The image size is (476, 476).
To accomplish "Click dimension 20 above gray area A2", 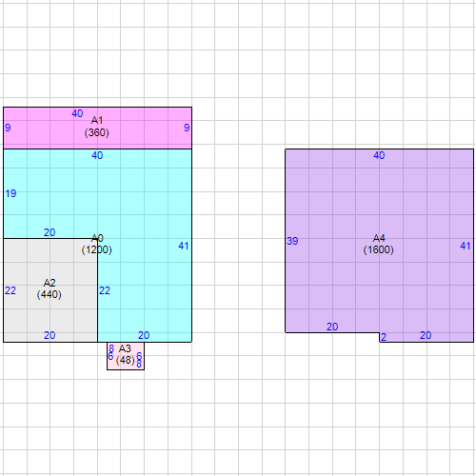I will point(50,232).
